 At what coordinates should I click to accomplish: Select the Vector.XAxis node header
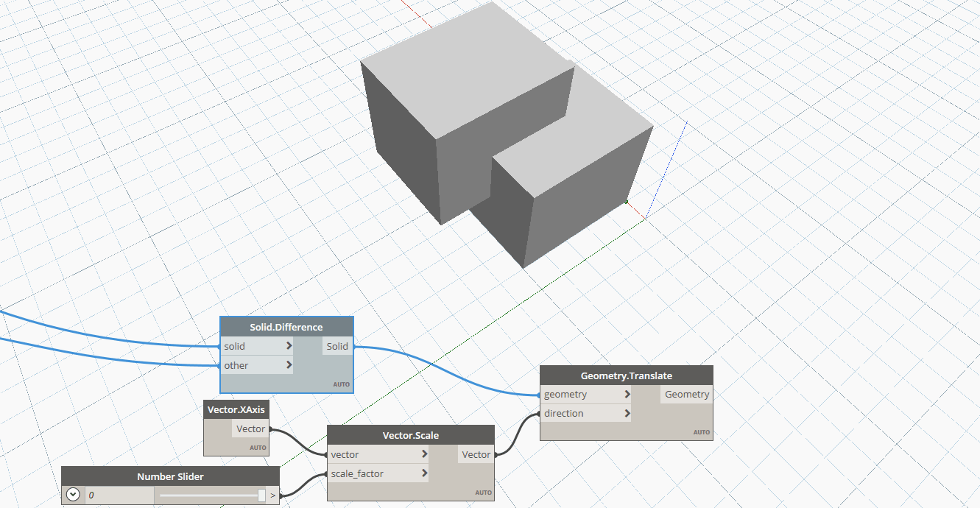[x=236, y=409]
